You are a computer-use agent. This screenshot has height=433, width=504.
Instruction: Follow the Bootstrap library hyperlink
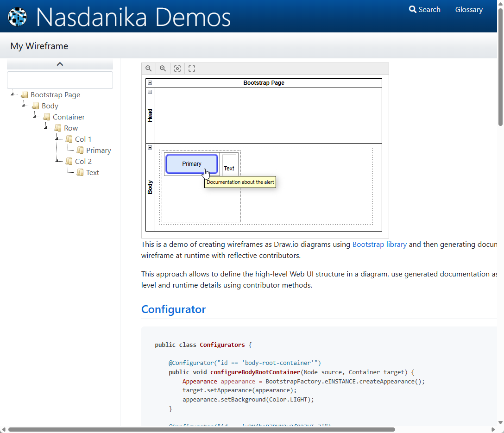380,244
